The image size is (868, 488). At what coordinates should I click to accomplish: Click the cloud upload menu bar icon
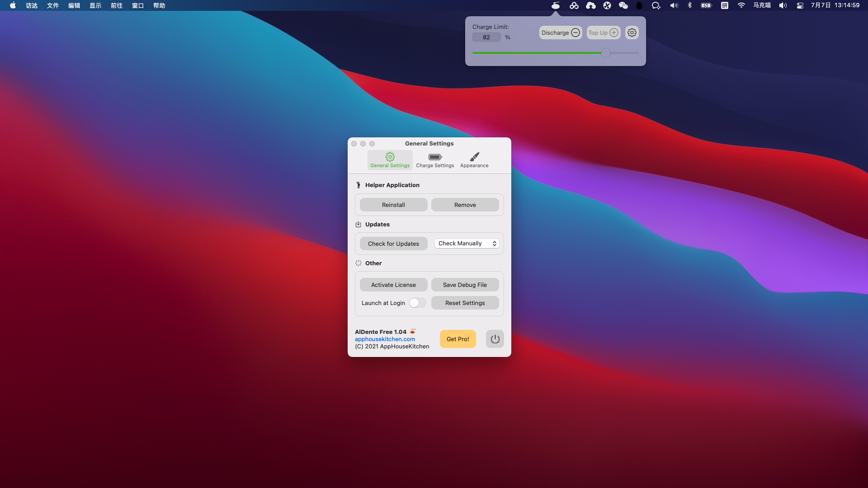(591, 5)
